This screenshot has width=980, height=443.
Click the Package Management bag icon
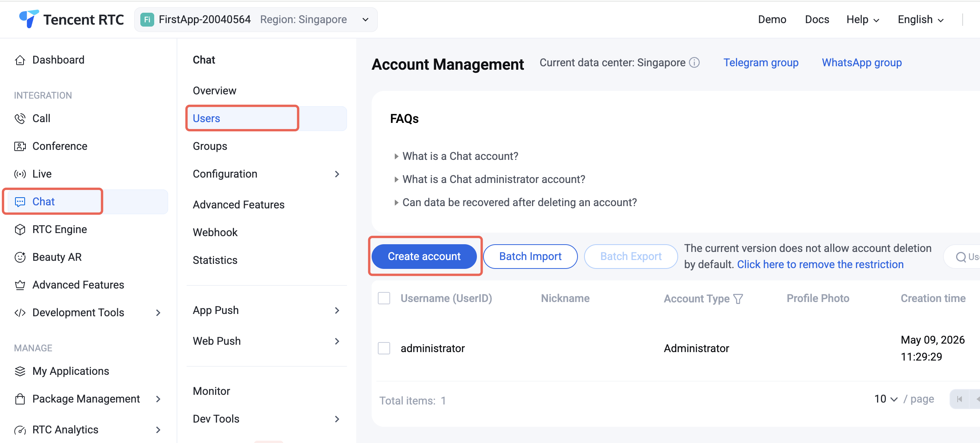[20, 399]
